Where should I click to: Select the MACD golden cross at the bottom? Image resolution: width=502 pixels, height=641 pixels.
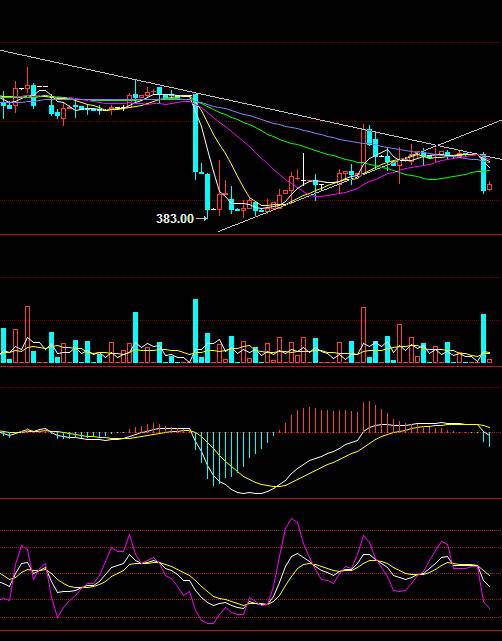click(278, 486)
